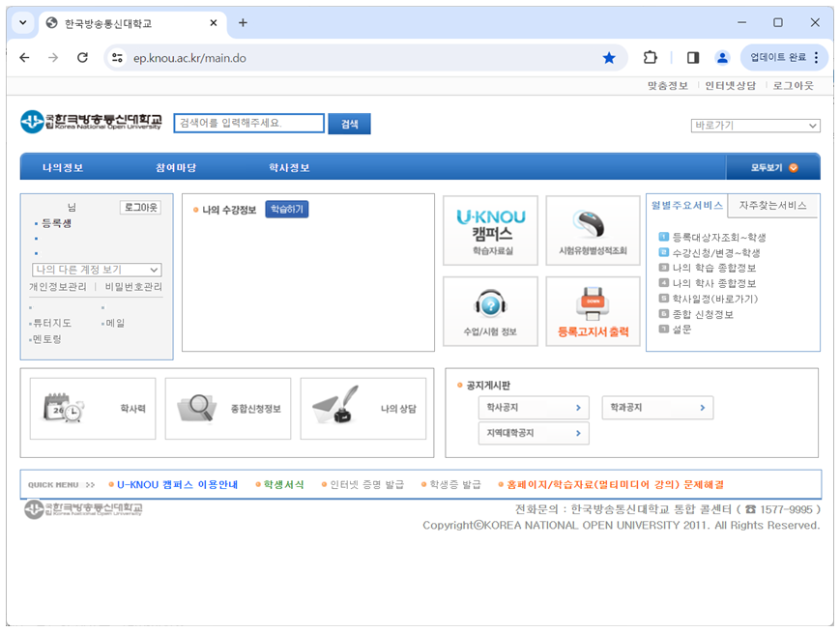This screenshot has height=632, width=840.
Task: Switch to 월별주요서비스 tab
Action: (686, 206)
